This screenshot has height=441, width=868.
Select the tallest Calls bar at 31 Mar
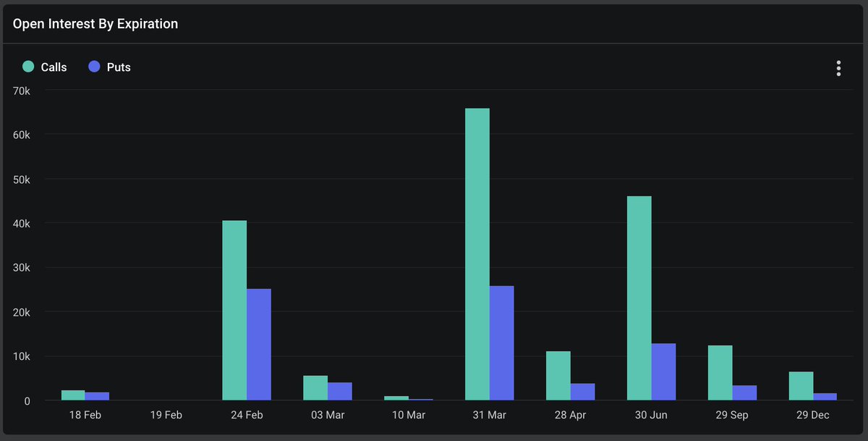coord(477,253)
